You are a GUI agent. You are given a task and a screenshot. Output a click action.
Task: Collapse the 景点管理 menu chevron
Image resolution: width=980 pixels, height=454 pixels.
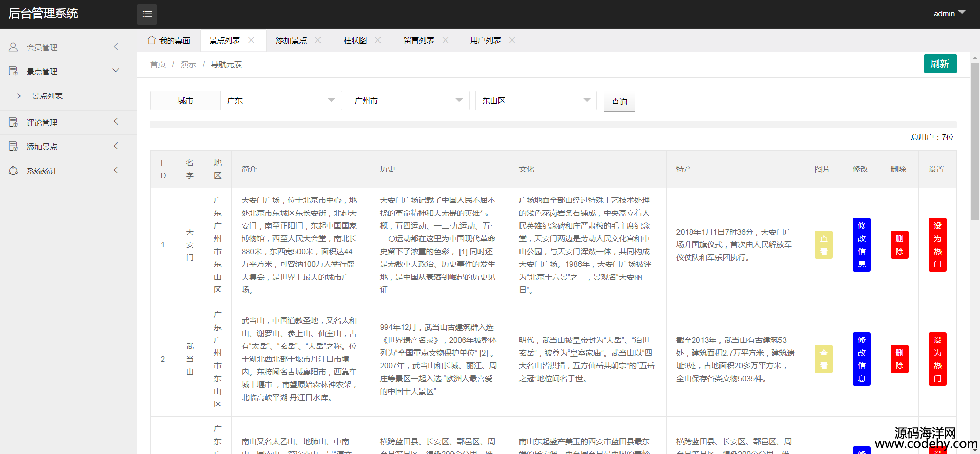[116, 70]
